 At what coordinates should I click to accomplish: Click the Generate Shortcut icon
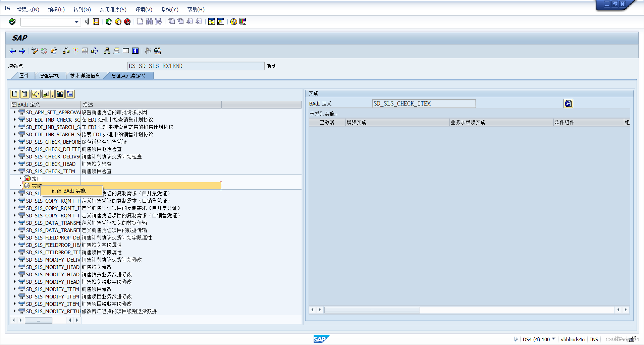pos(221,22)
